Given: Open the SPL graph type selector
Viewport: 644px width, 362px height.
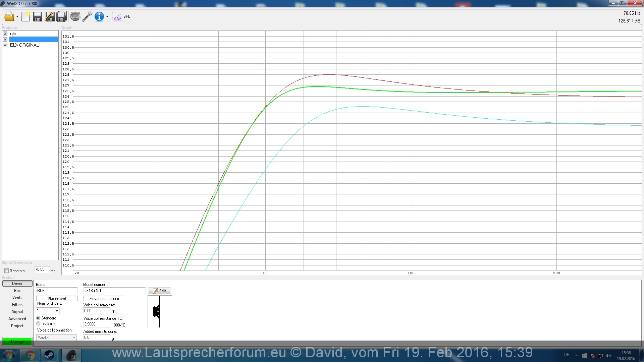Looking at the screenshot, I should 121,16.
